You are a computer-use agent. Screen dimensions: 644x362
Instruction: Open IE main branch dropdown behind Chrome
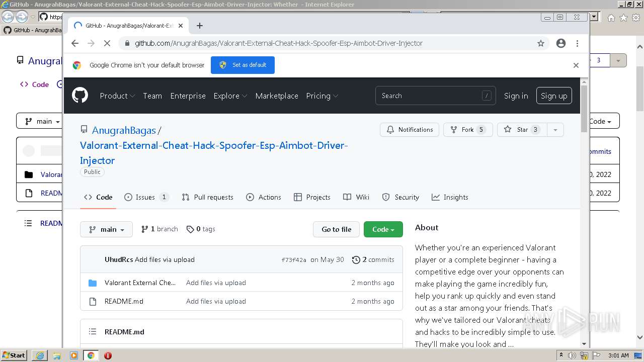click(40, 121)
